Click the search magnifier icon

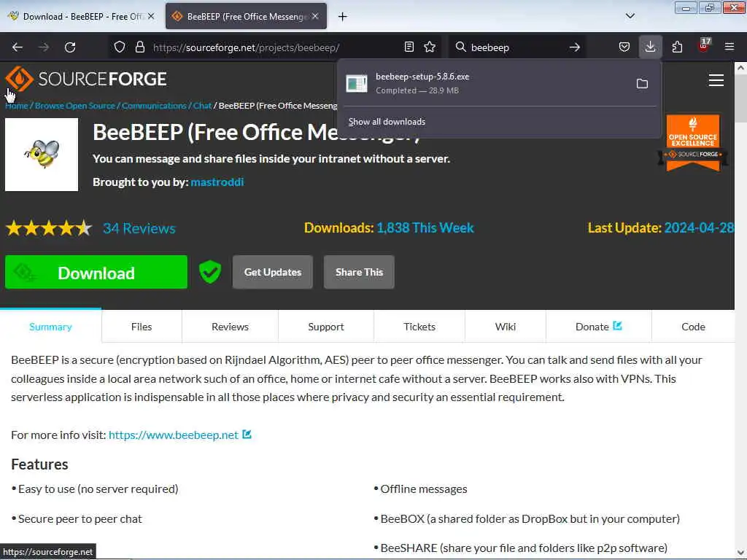pyautogui.click(x=460, y=47)
